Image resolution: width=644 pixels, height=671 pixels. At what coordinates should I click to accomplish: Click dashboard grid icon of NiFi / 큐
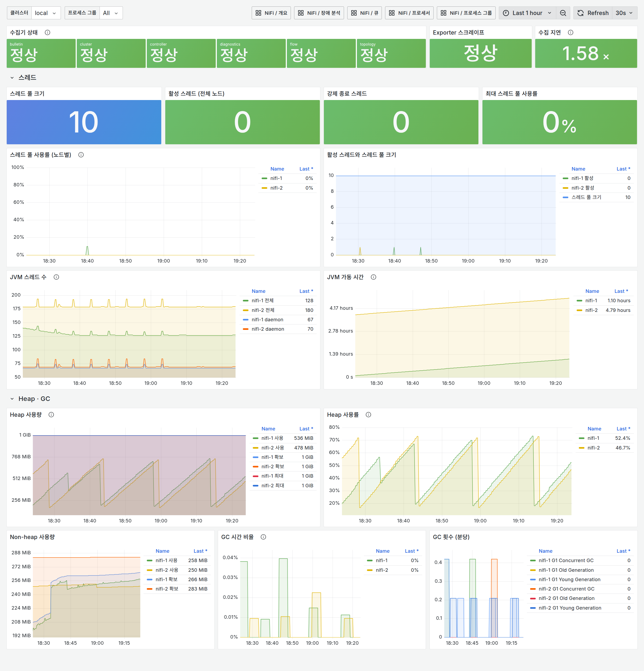coord(354,13)
